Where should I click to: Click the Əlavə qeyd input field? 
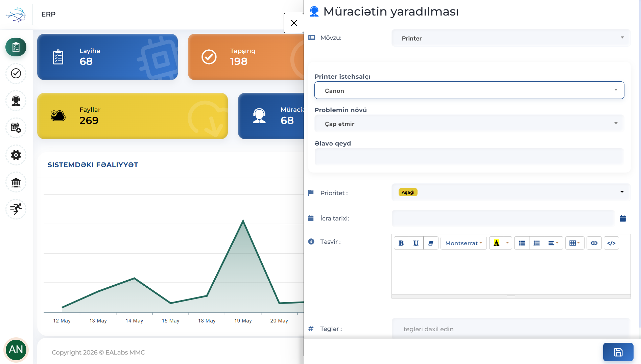[469, 156]
